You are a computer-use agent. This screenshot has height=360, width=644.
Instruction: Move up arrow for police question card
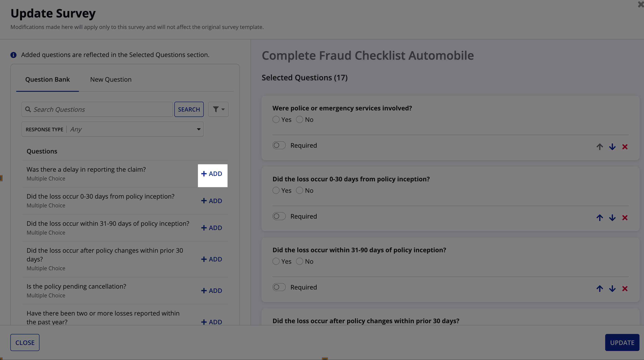tap(600, 147)
